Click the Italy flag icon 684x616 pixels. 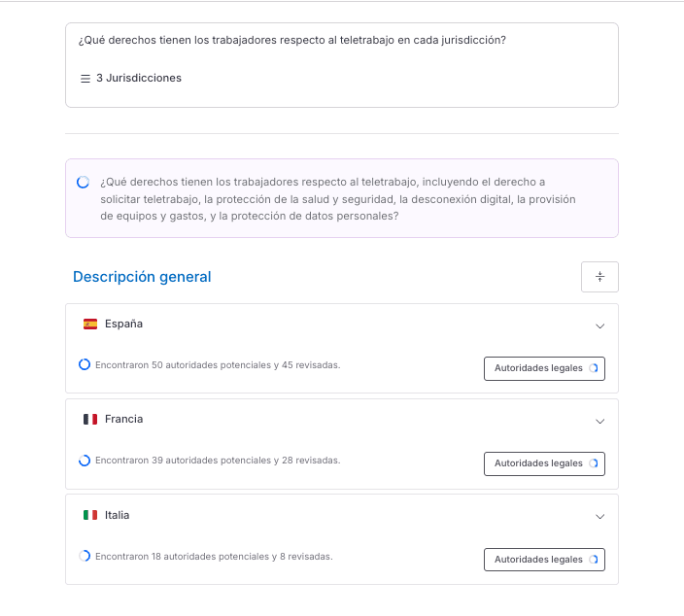pos(90,515)
